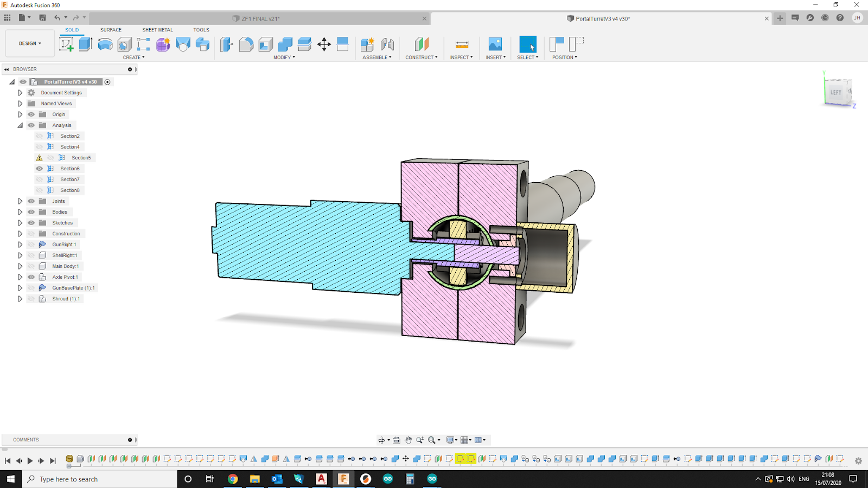This screenshot has width=868, height=488.
Task: Open Google Chrome from the taskbar
Action: point(233,479)
